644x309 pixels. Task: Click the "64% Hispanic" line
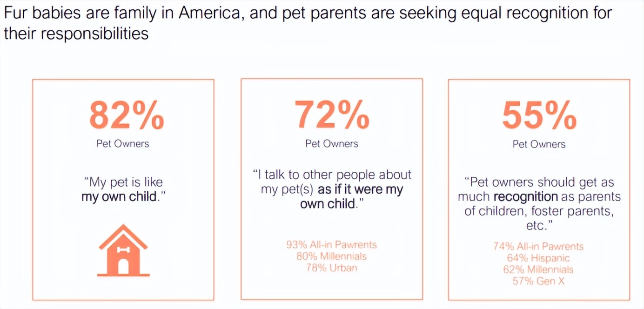[x=538, y=258]
